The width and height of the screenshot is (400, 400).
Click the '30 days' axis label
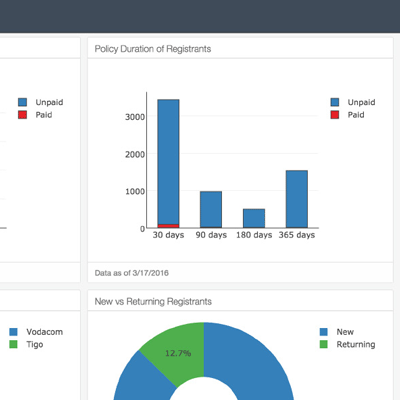tap(168, 235)
